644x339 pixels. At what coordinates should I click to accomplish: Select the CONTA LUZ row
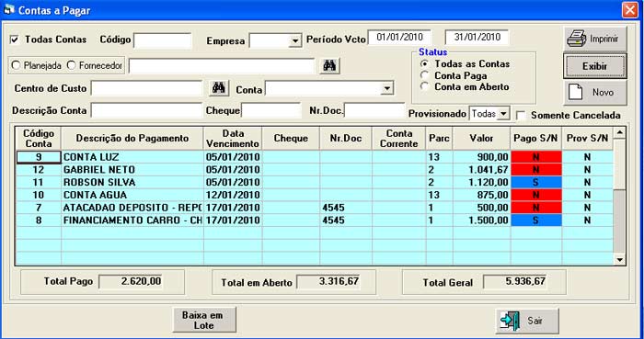click(315, 157)
